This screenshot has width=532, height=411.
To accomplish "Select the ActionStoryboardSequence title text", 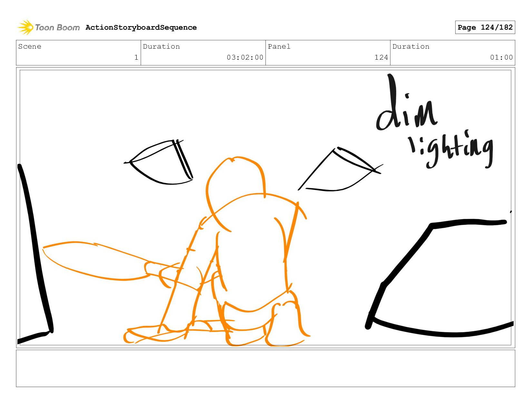I will 141,27.
